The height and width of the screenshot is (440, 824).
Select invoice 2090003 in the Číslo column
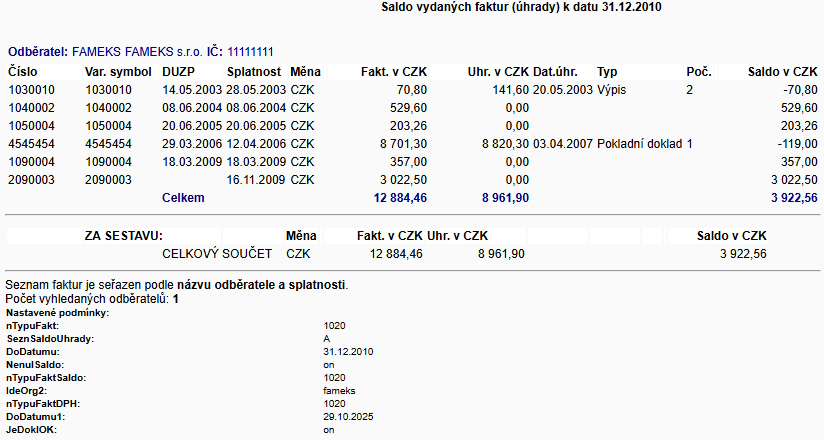[x=30, y=180]
